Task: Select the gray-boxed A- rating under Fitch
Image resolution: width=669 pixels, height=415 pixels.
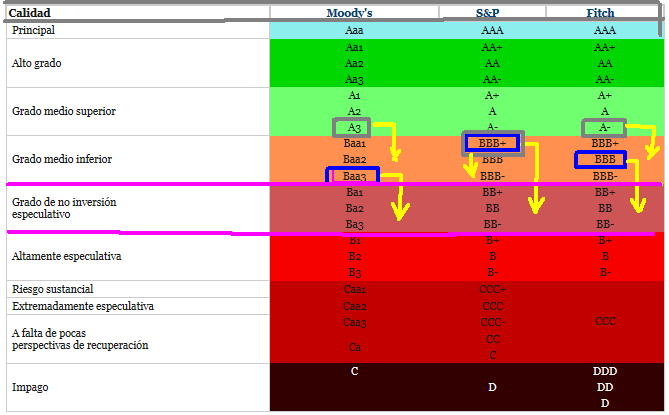Action: [604, 128]
